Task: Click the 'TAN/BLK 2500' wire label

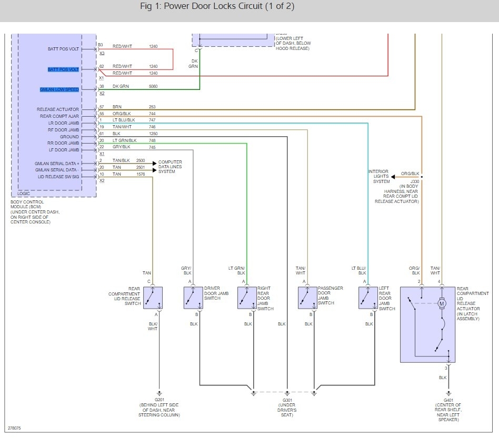Action: click(128, 160)
